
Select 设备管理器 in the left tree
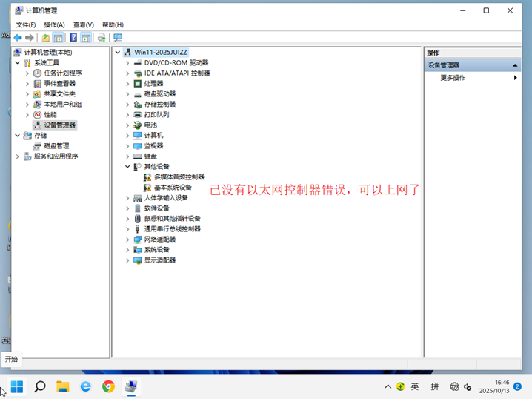59,125
